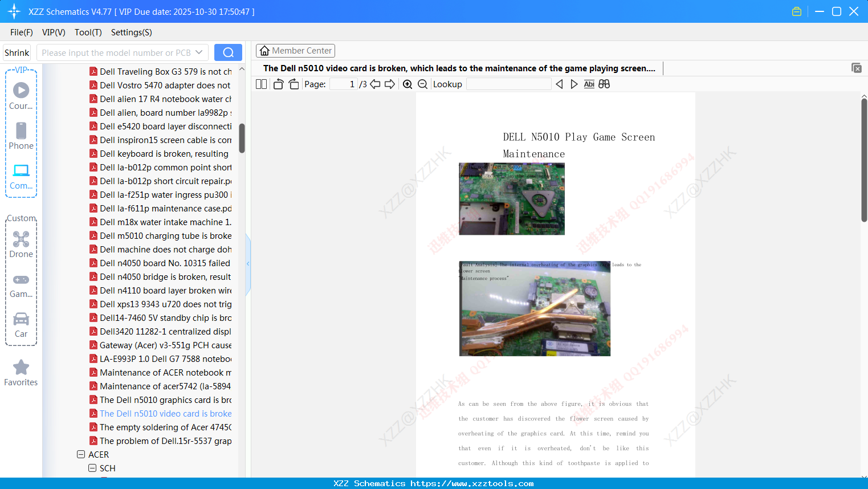Open 'LA-E993P 1.0 Dell G7 7588' file
This screenshot has height=489, width=868.
click(x=161, y=358)
